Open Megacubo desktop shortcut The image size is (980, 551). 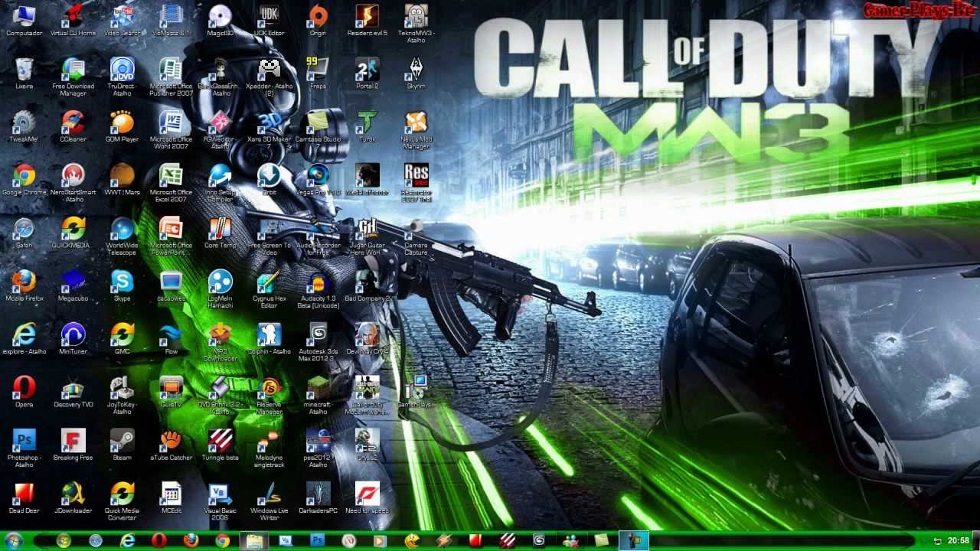click(x=73, y=285)
